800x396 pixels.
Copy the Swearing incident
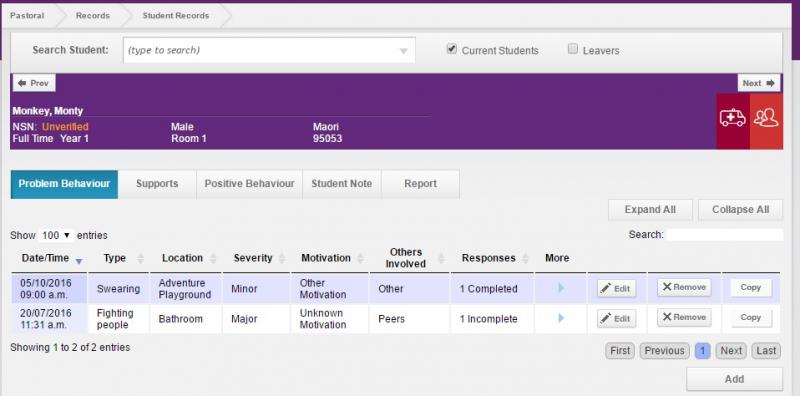click(751, 287)
